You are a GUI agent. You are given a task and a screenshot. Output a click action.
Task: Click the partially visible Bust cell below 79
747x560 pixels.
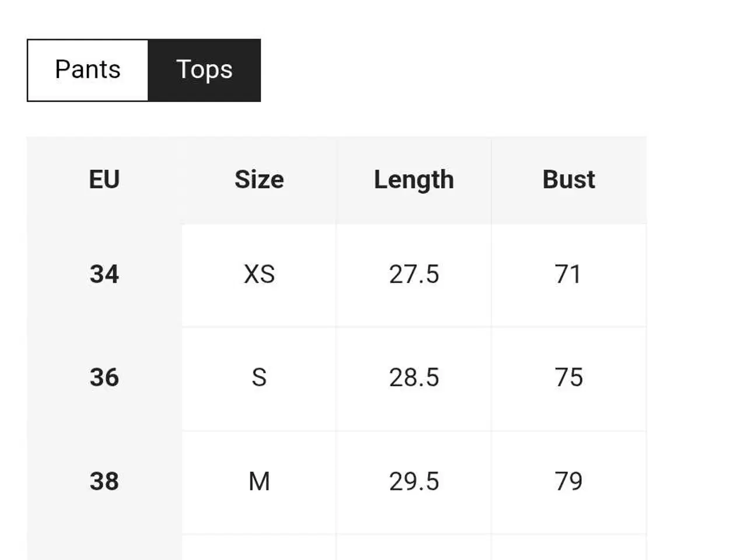569,547
